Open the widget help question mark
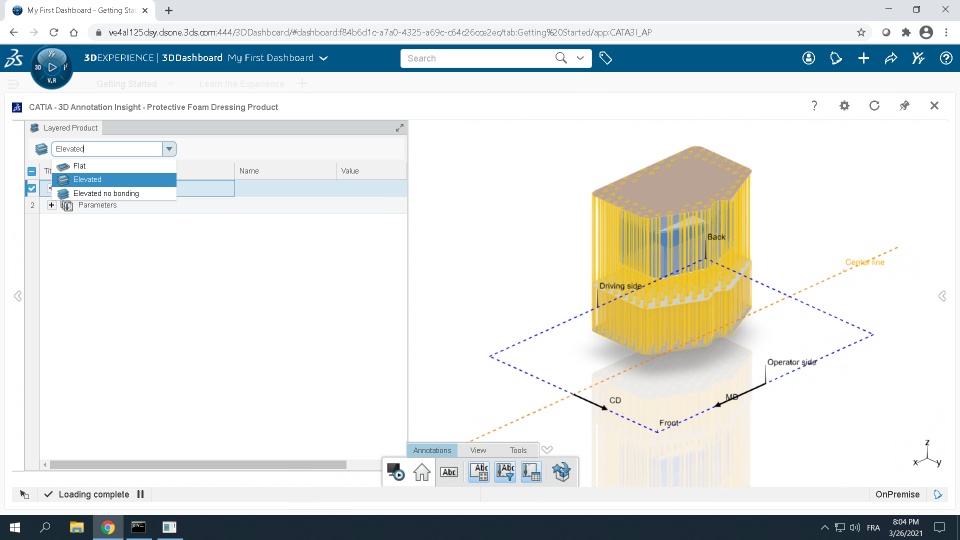Viewport: 960px width, 540px height. click(x=814, y=106)
